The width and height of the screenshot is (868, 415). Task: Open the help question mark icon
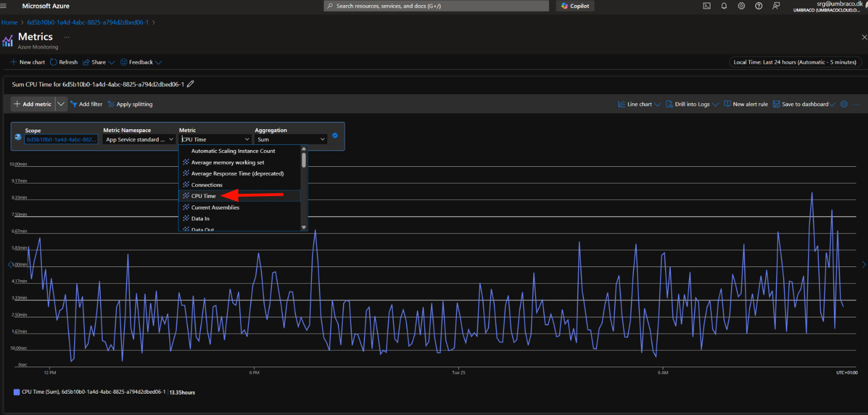(759, 6)
